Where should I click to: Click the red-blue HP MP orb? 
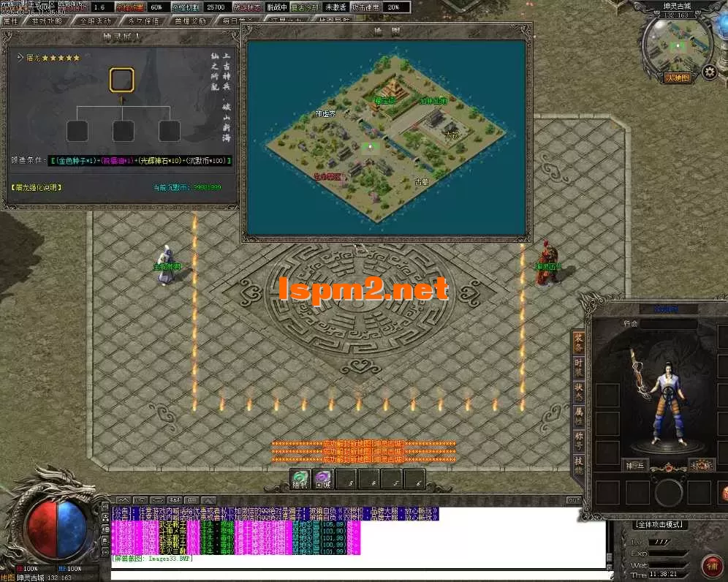(x=57, y=529)
